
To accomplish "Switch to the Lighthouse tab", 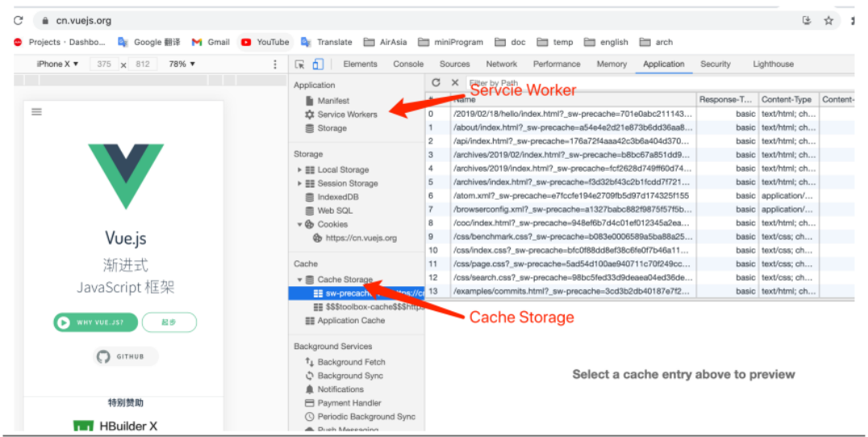I will (774, 65).
